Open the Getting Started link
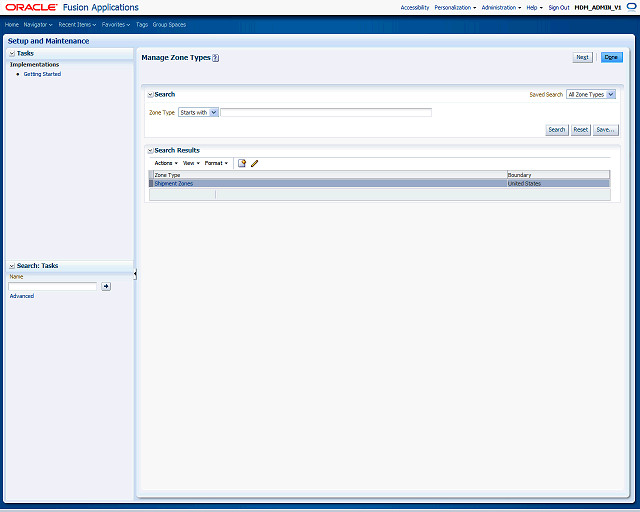The width and height of the screenshot is (640, 512). [x=42, y=74]
